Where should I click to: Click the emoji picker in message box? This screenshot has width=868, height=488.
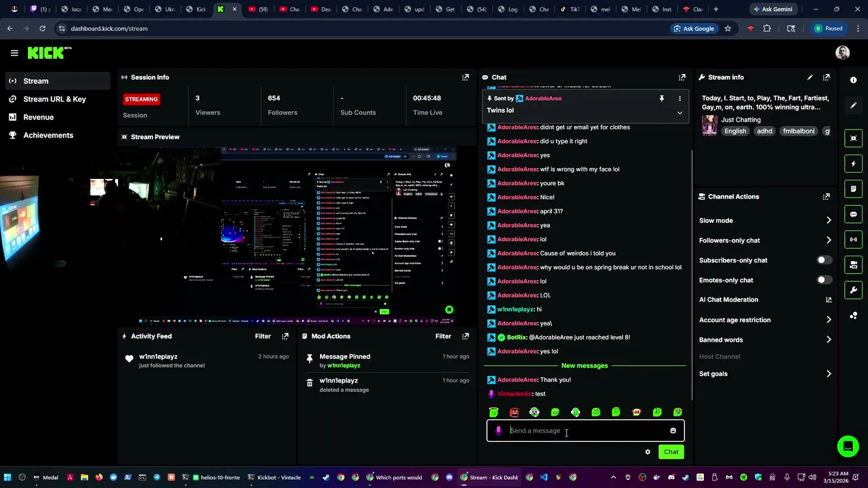pos(673,430)
